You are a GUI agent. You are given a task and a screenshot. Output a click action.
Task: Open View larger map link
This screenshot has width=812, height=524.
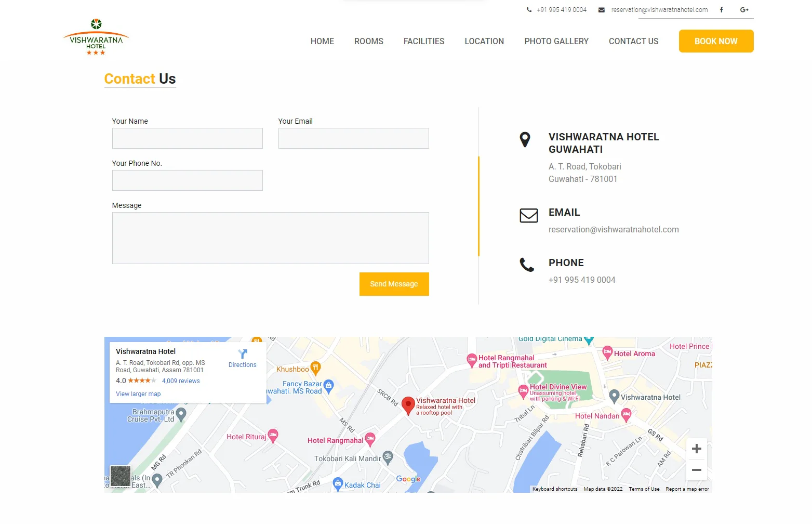click(138, 394)
